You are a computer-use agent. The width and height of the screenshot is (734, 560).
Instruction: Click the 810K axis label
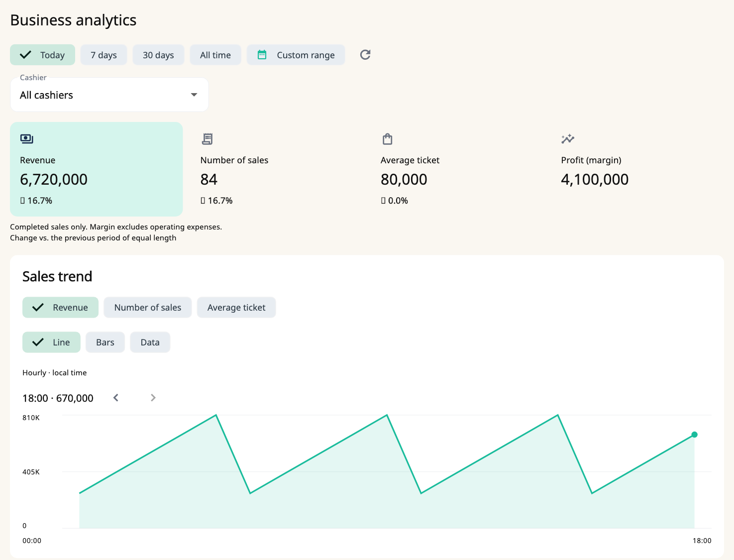pyautogui.click(x=31, y=418)
